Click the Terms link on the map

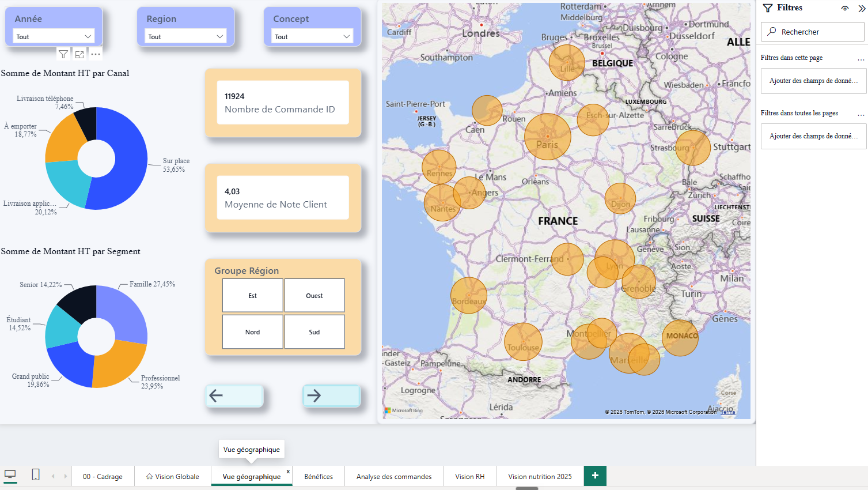[x=728, y=412]
